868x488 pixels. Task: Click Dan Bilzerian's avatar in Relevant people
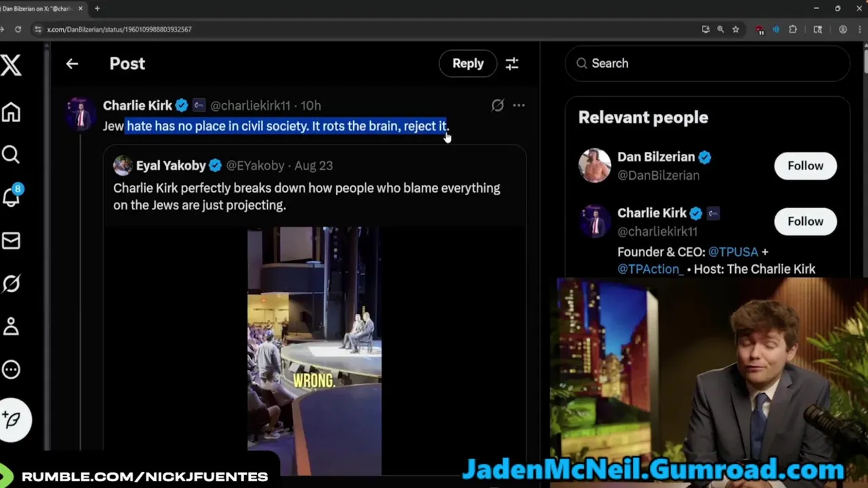pos(595,165)
